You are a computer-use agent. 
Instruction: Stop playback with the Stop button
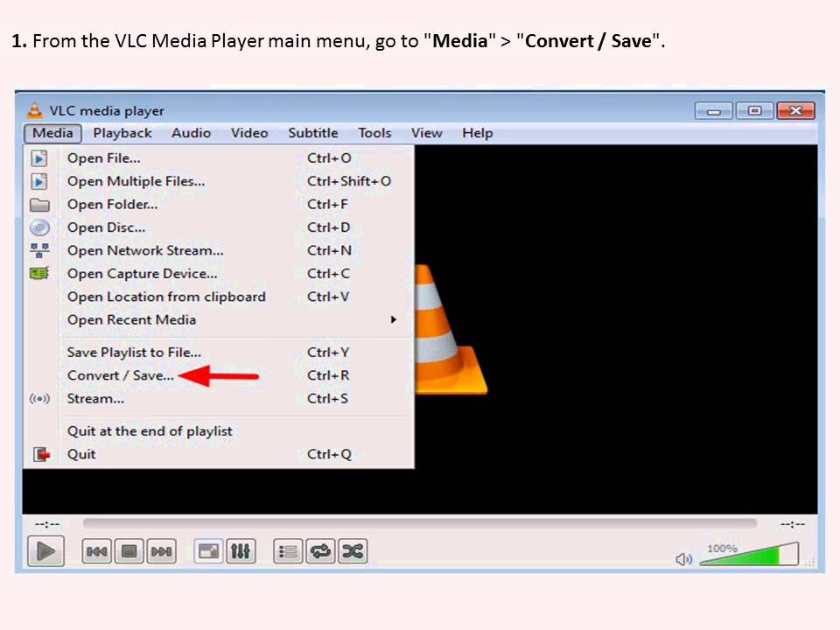129,551
